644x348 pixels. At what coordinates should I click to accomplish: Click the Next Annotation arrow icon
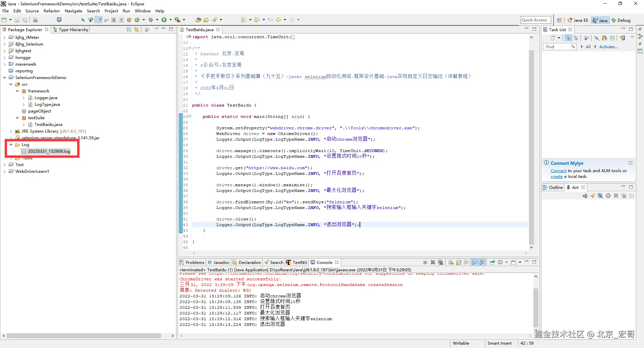(x=244, y=20)
